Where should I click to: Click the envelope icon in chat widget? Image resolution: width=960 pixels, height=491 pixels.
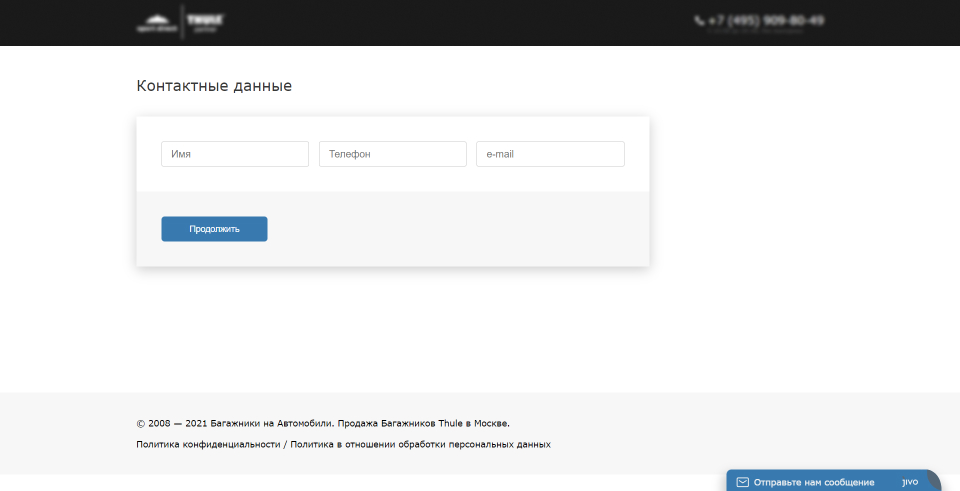click(x=742, y=482)
